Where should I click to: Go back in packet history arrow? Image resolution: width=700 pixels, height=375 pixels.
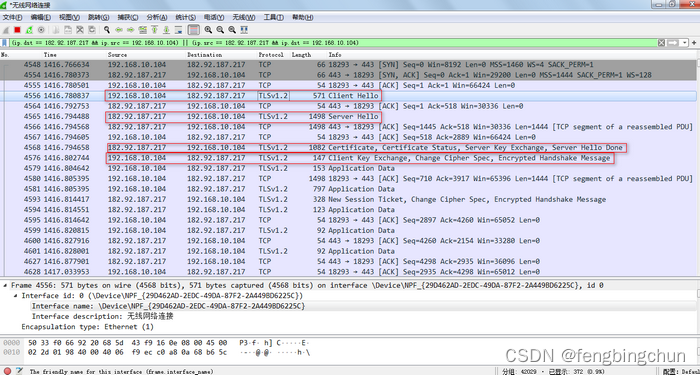click(119, 30)
